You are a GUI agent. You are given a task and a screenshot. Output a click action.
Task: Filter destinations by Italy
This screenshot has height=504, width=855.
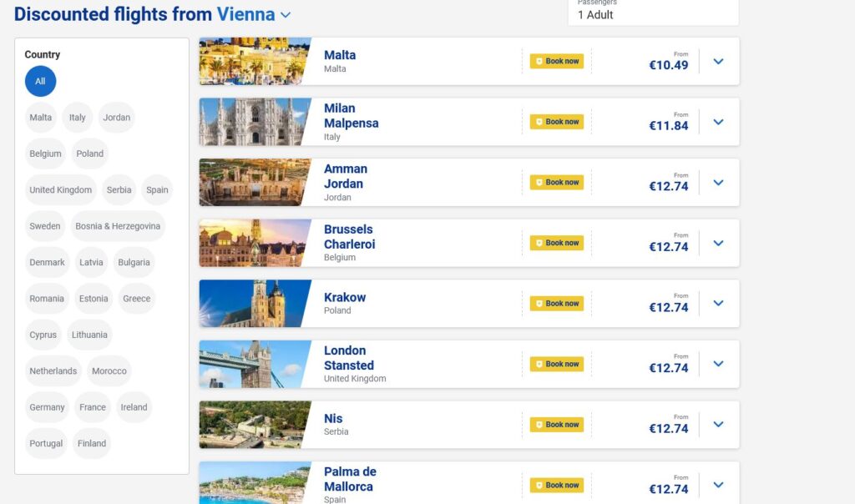coord(78,118)
